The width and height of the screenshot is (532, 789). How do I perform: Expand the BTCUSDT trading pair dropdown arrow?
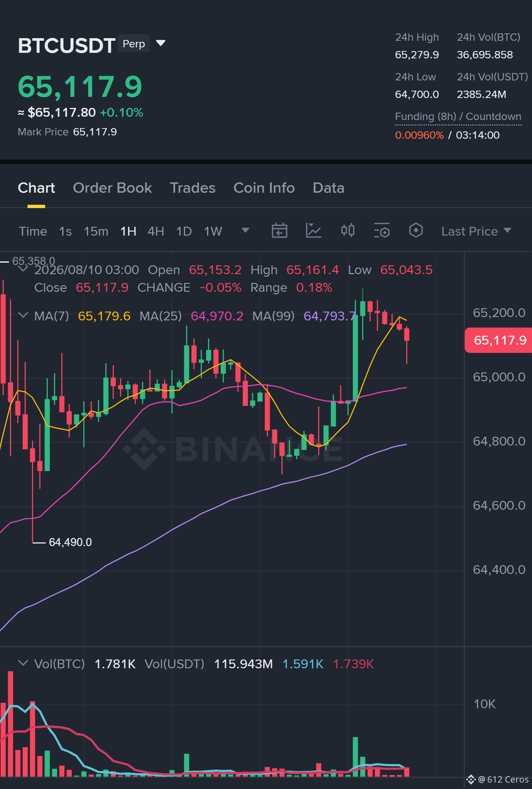point(161,43)
